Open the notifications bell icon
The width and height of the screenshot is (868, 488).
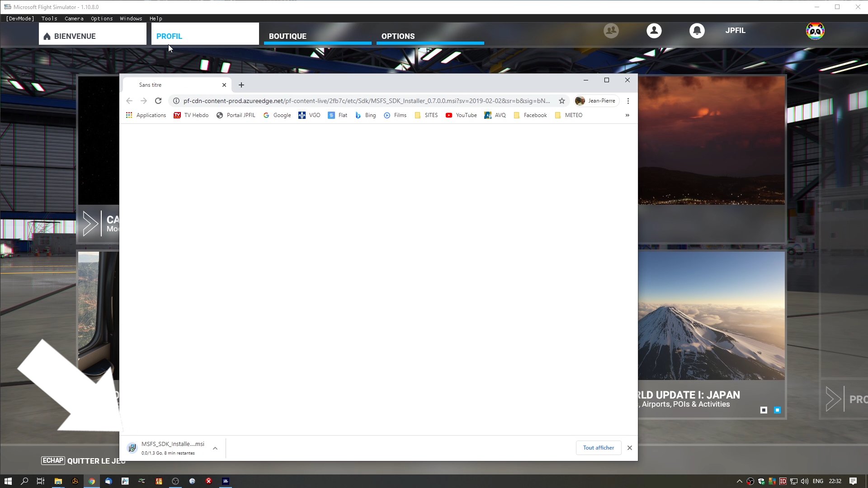(x=697, y=31)
